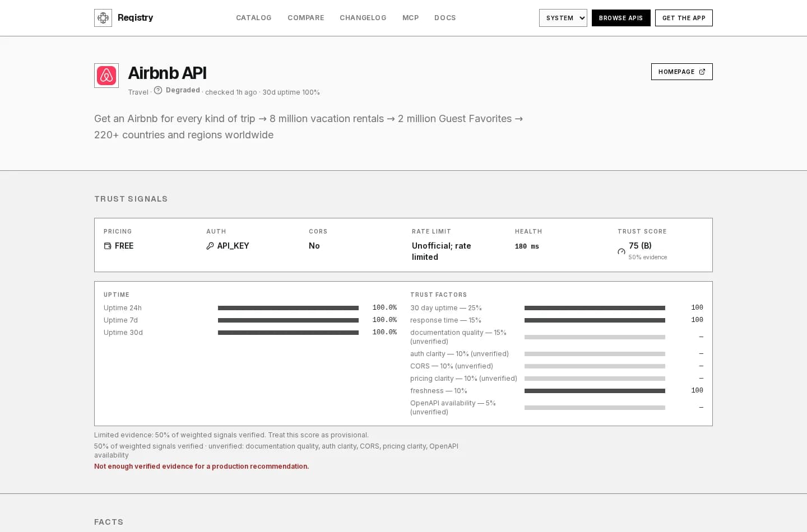Click the 75 (B) trust score value
Viewport: 807px width, 532px height.
pos(640,246)
